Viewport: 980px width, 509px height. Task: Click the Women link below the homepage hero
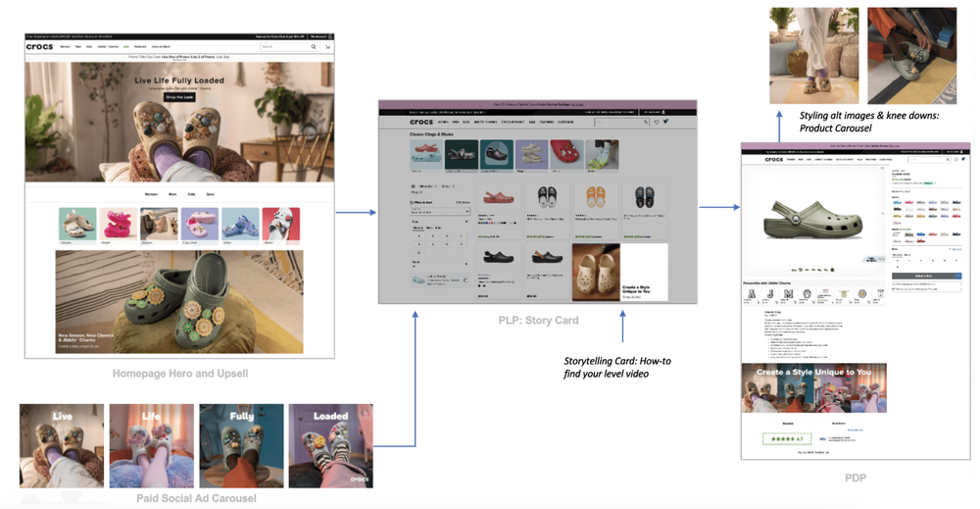point(151,194)
